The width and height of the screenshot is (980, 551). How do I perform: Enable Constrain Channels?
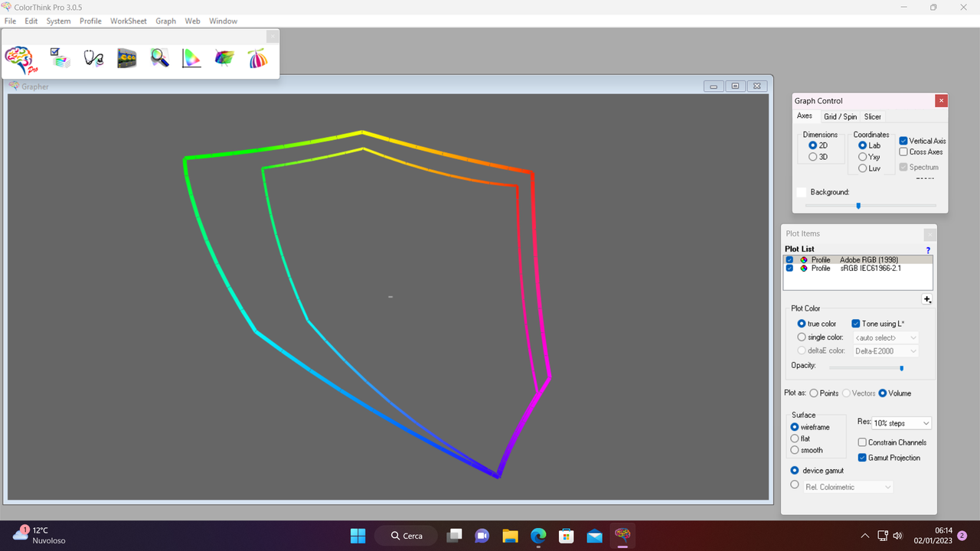(x=862, y=442)
